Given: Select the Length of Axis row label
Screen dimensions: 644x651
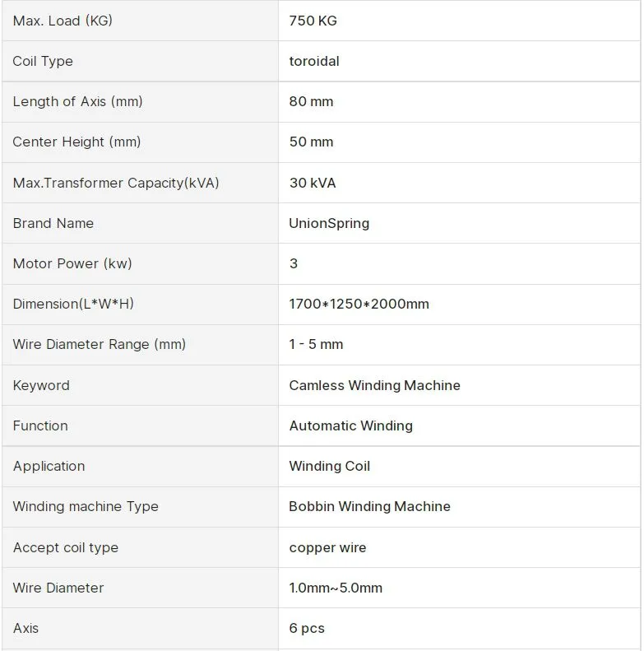Looking at the screenshot, I should tap(77, 101).
